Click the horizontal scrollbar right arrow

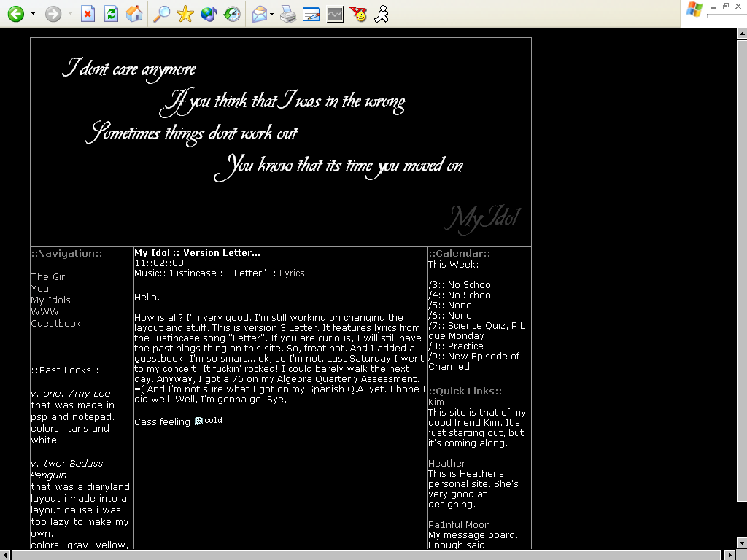point(729,555)
